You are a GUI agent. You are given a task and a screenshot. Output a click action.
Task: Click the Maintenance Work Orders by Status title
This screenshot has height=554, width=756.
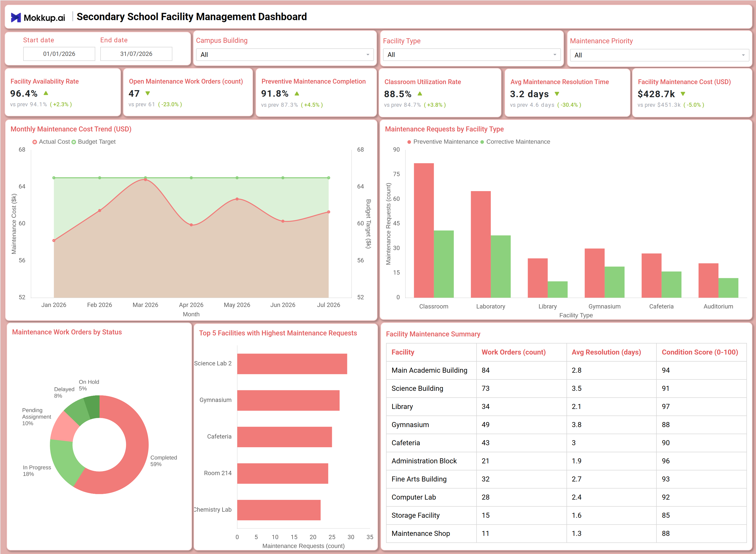click(x=67, y=332)
